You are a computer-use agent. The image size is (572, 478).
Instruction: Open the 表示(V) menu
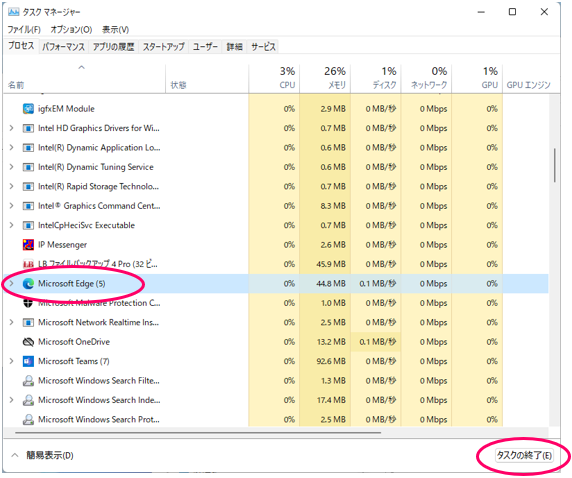point(115,29)
